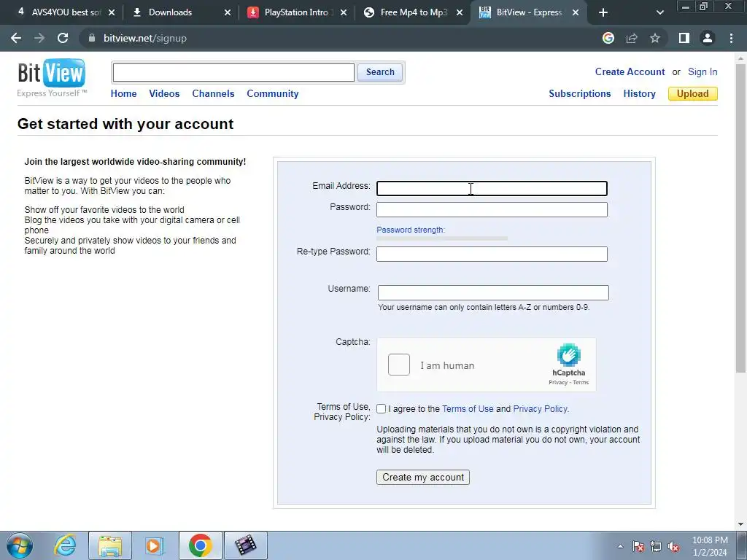Open Google icon in address bar

(608, 38)
